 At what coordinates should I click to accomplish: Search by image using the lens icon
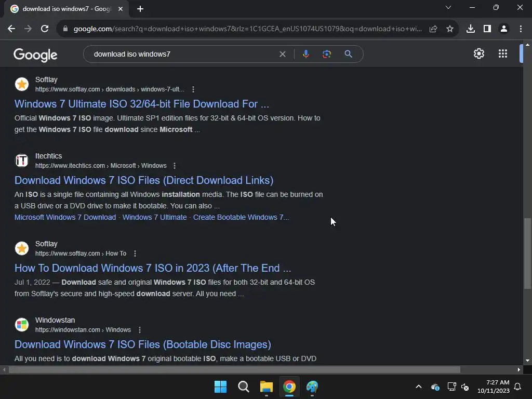[x=326, y=54]
